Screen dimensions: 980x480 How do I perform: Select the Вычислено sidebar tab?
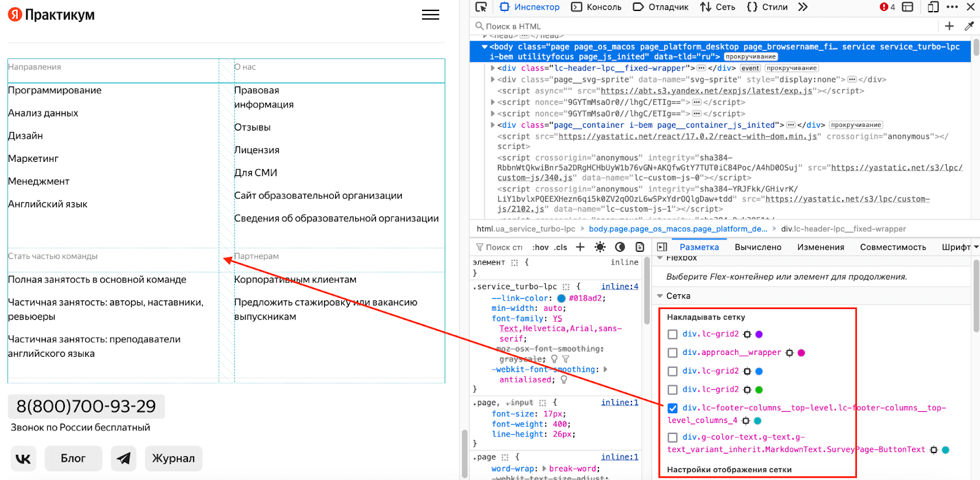758,247
